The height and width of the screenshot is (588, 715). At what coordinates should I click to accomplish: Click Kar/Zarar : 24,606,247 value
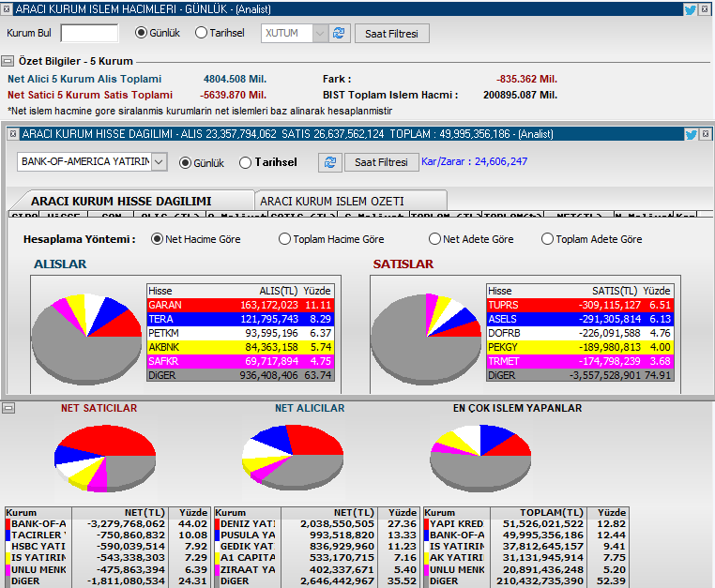[x=474, y=161]
